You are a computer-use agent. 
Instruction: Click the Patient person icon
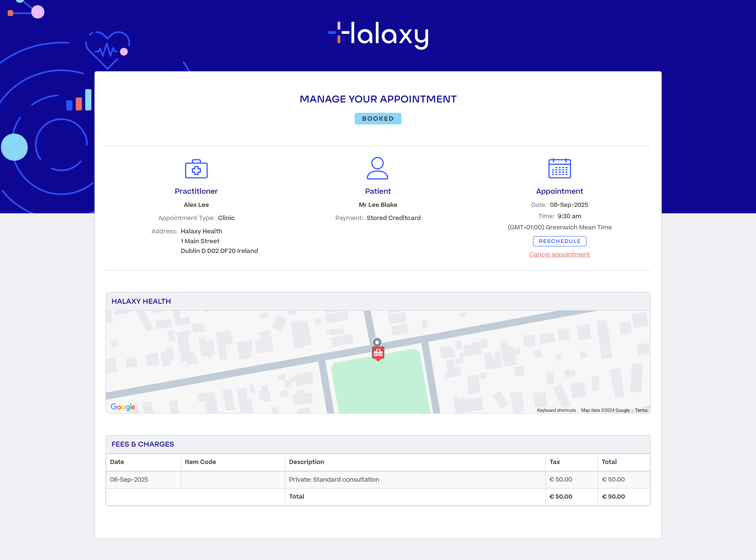tap(377, 168)
